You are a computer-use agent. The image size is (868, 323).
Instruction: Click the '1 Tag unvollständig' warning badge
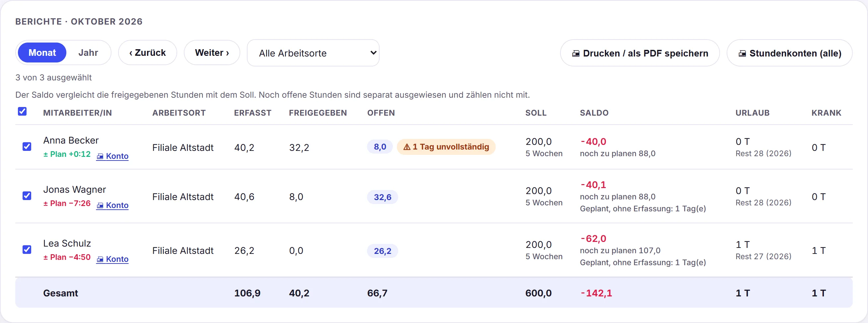[446, 147]
